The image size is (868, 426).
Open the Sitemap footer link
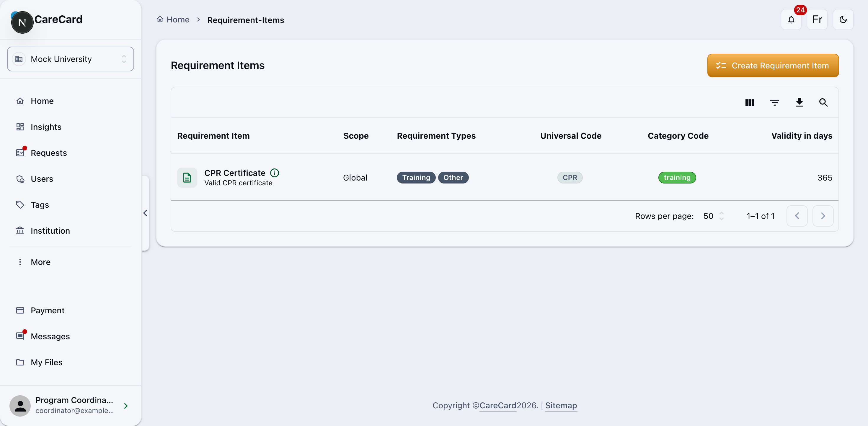(x=561, y=405)
